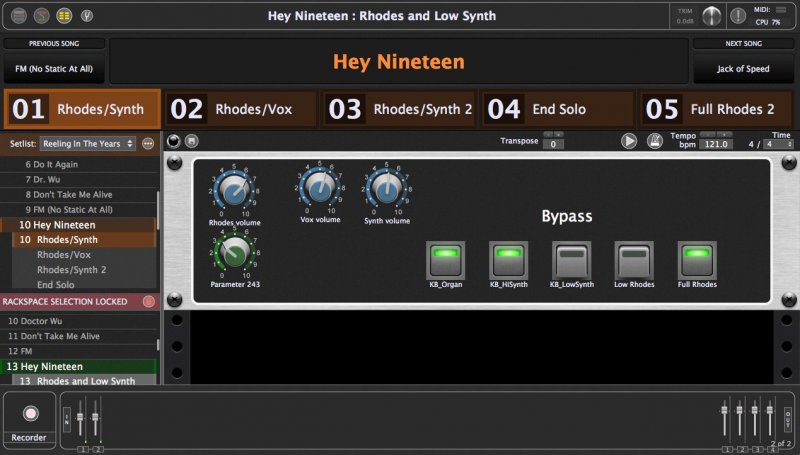This screenshot has width=800, height=455.
Task: Open setlist options ellipsis button
Action: pos(148,144)
